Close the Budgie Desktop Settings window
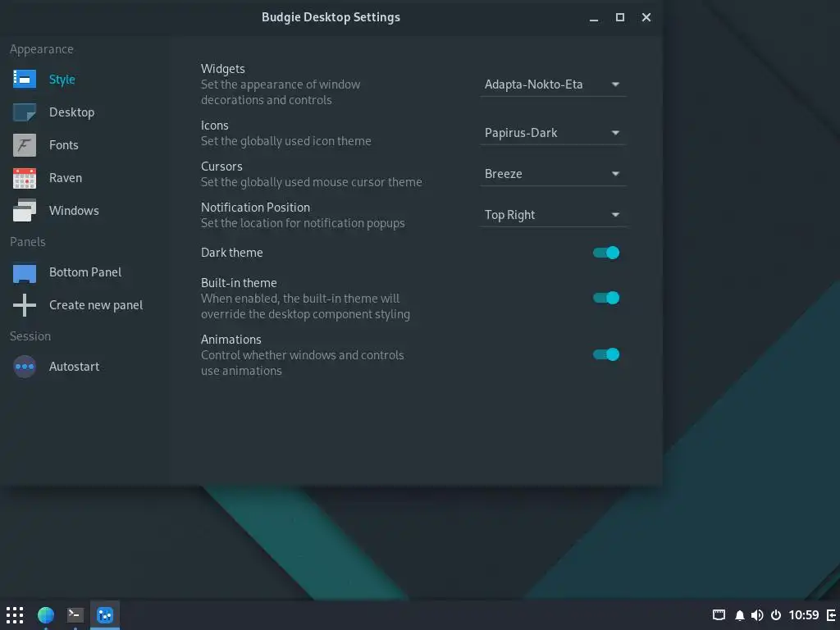Screen dimensions: 840x630 click(646, 18)
